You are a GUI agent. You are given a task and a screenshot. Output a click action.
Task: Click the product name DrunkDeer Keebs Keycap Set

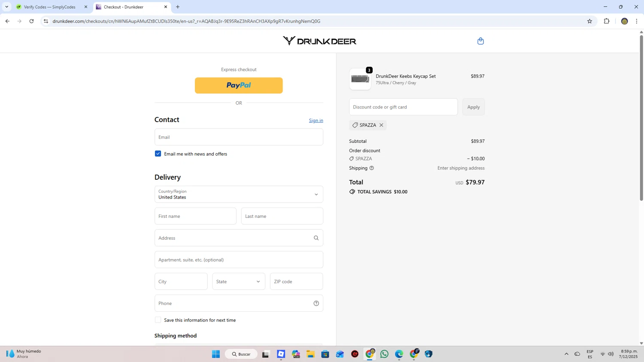pyautogui.click(x=406, y=76)
